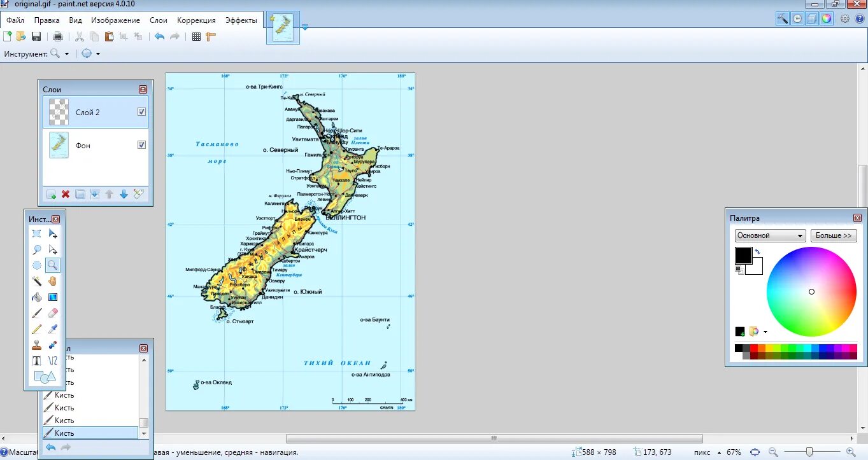868x460 pixels.
Task: Select the Gradient tool
Action: 53,297
